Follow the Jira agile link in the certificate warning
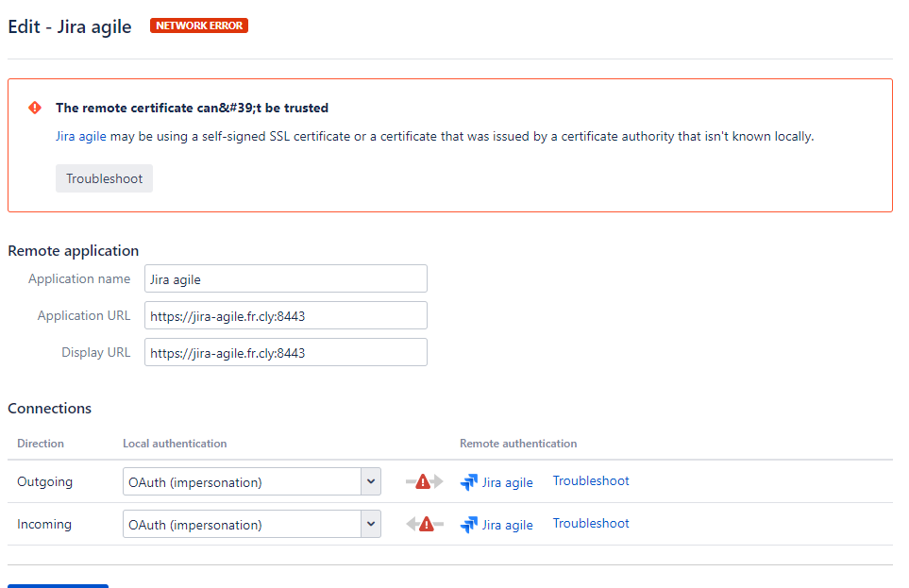The height and width of the screenshot is (588, 909). 80,136
